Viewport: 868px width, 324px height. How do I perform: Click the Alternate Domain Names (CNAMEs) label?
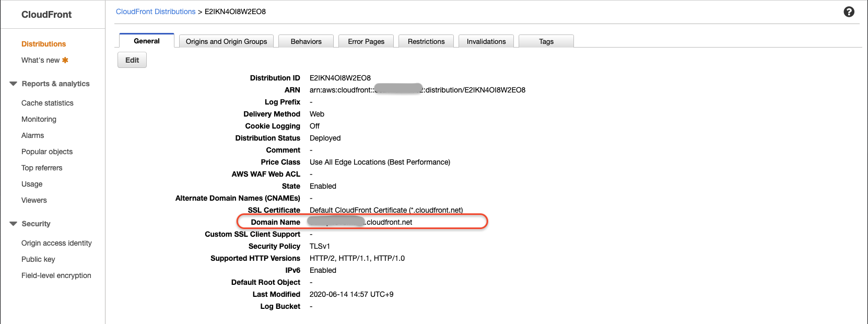238,198
